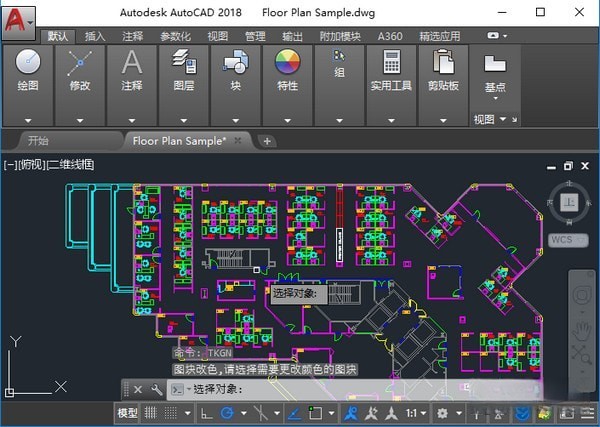This screenshot has width=600, height=427.
Task: Switch to the 插入 (Insert) ribbon tab
Action: [95, 36]
